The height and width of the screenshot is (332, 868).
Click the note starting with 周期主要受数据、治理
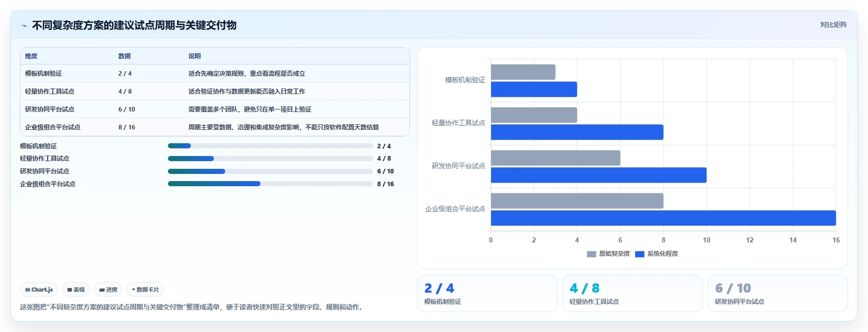click(284, 127)
